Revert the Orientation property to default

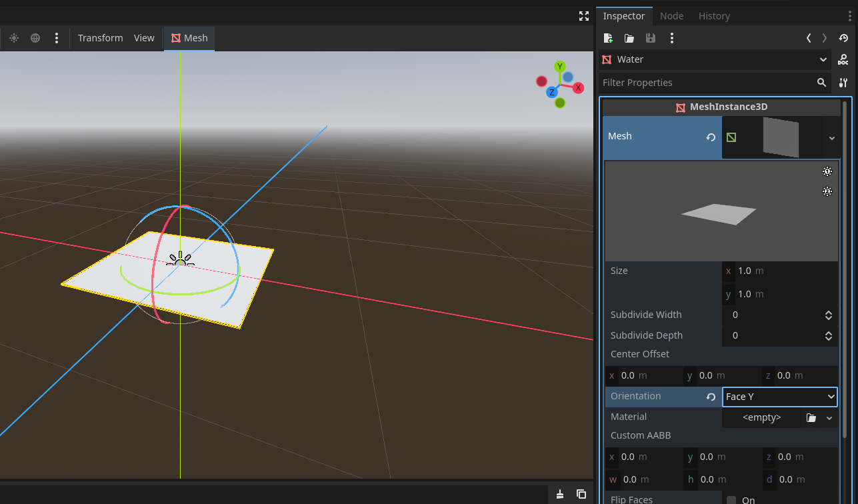(x=711, y=397)
